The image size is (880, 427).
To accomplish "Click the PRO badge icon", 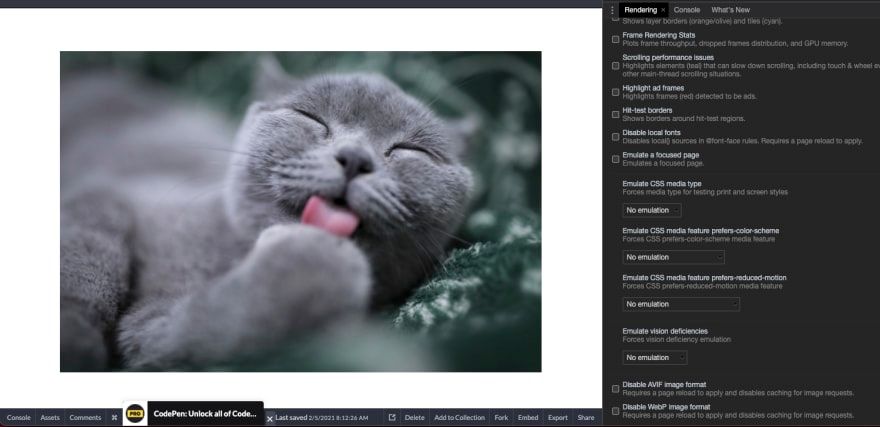I will point(135,414).
